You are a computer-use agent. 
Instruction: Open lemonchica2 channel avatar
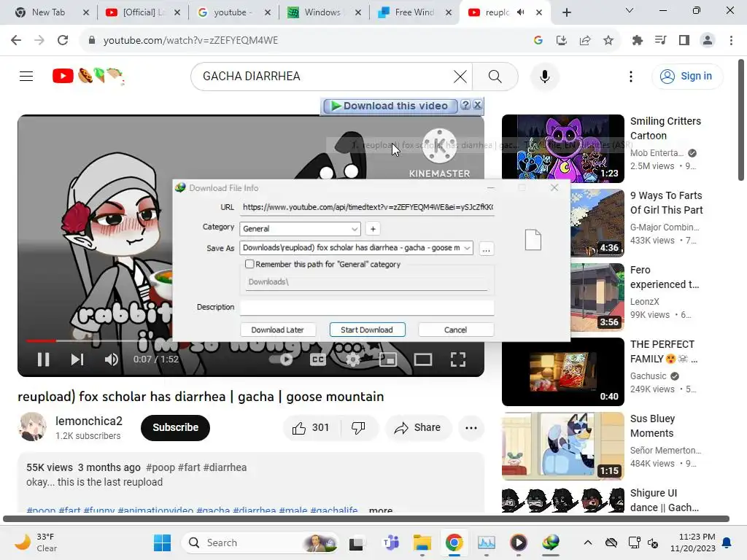click(x=33, y=427)
